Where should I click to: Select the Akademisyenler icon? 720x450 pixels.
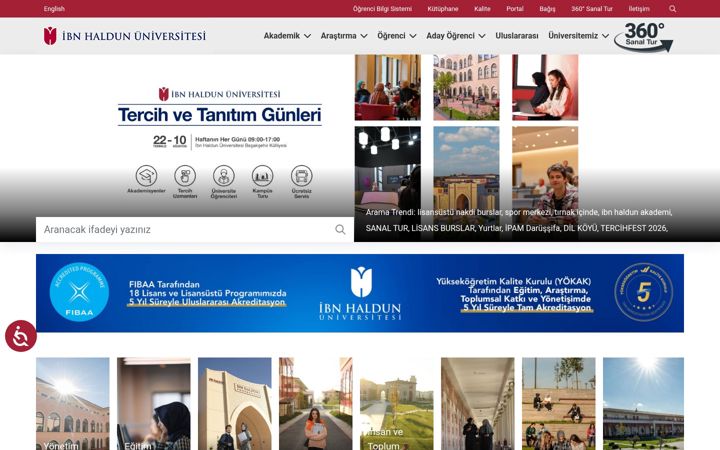(x=146, y=176)
